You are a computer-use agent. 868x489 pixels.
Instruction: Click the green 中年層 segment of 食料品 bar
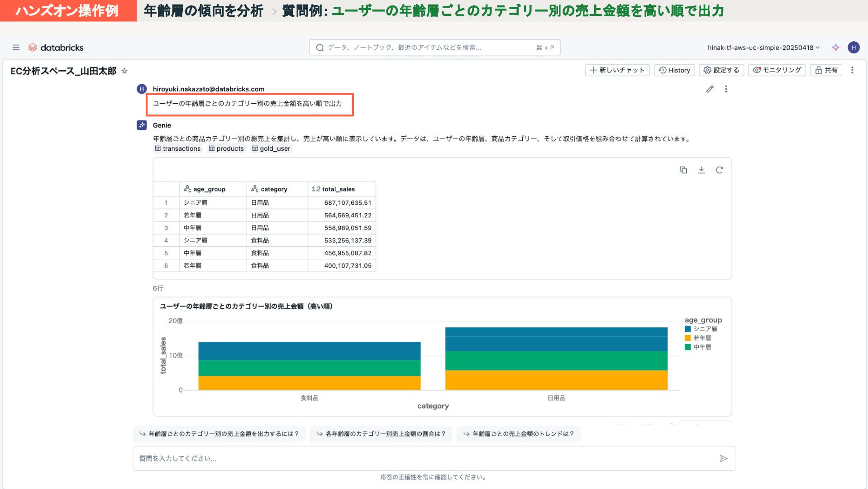coord(310,368)
